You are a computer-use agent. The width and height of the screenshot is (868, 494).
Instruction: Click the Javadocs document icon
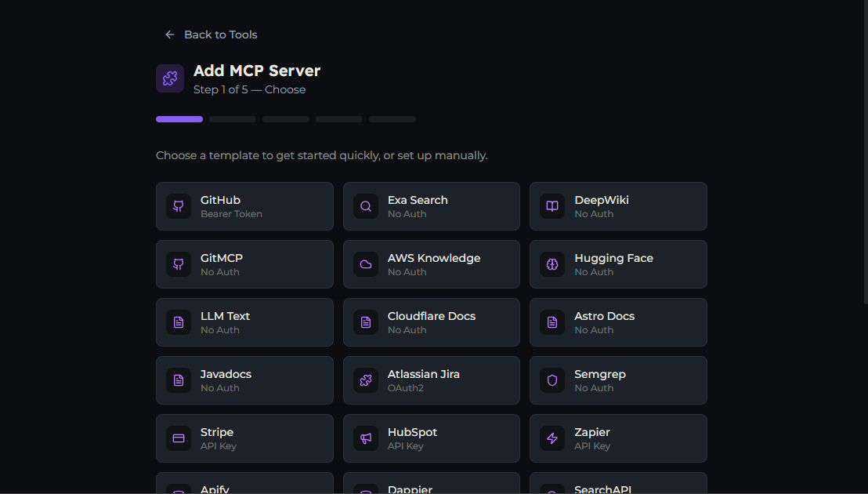(179, 380)
